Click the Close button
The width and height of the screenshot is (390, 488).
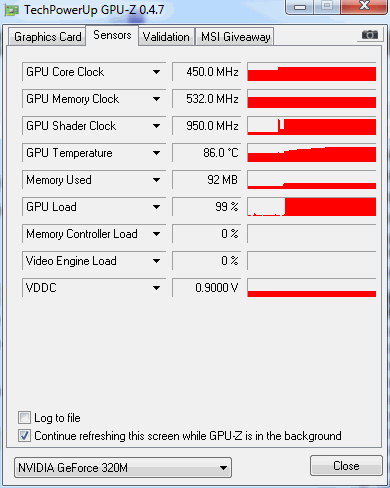point(346,465)
